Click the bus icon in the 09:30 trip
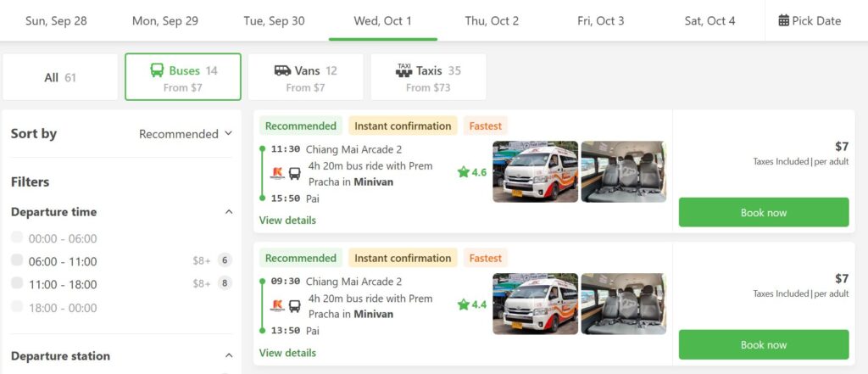 (x=294, y=305)
